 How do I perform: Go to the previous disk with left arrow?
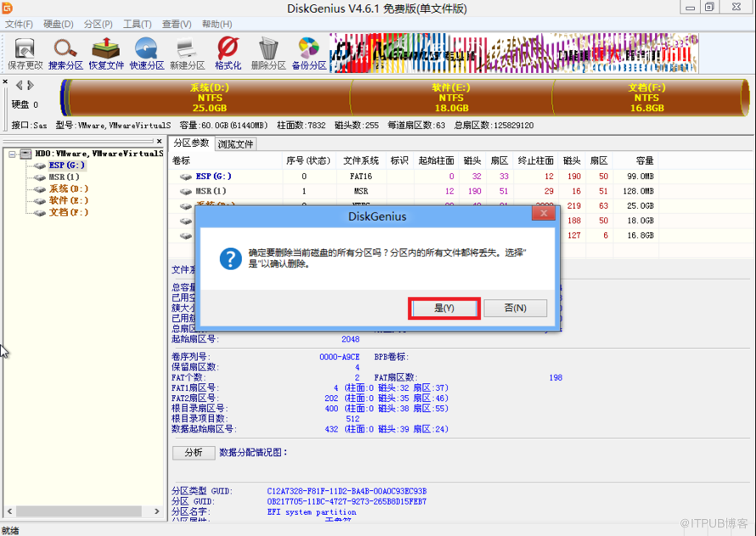(x=20, y=86)
